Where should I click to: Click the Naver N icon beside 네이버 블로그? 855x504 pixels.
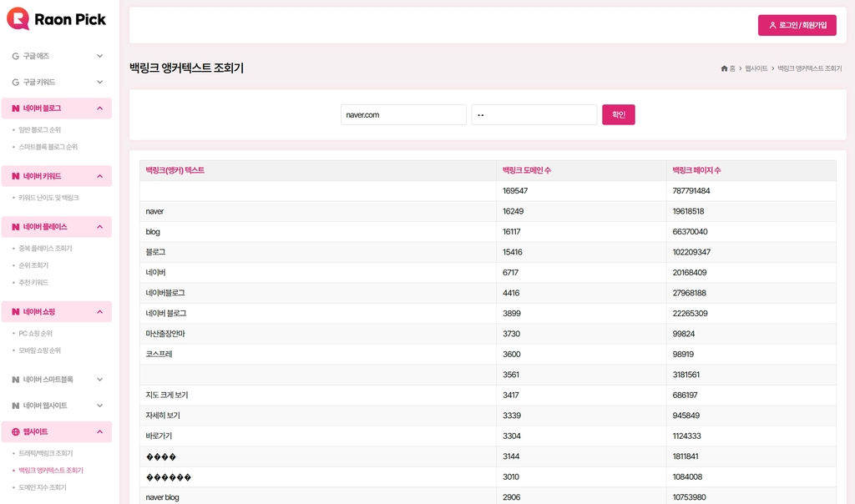(15, 108)
